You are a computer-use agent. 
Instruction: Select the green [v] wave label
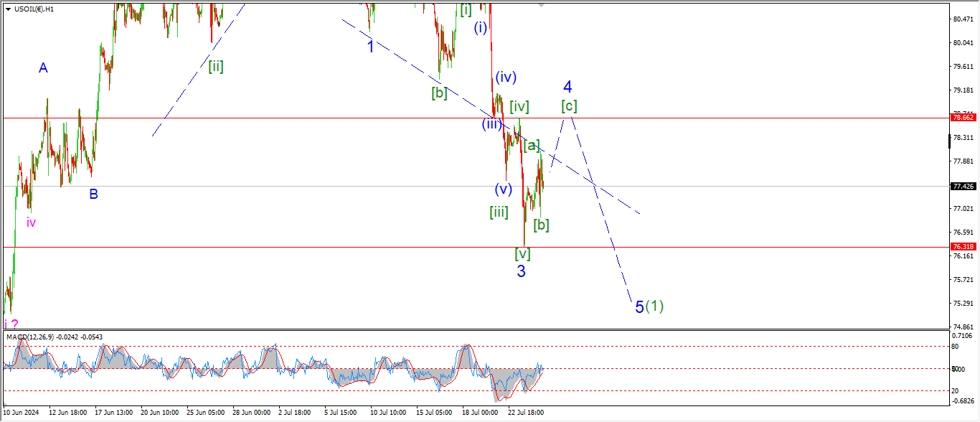point(522,253)
